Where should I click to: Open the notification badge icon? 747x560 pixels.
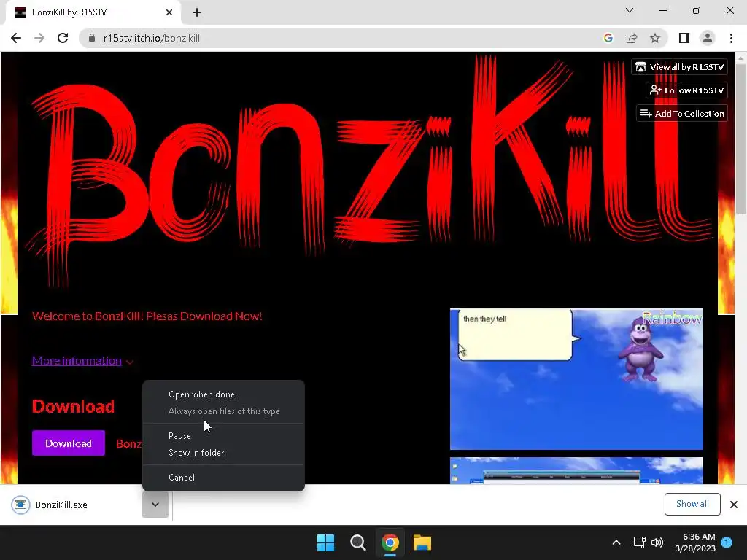click(x=727, y=542)
